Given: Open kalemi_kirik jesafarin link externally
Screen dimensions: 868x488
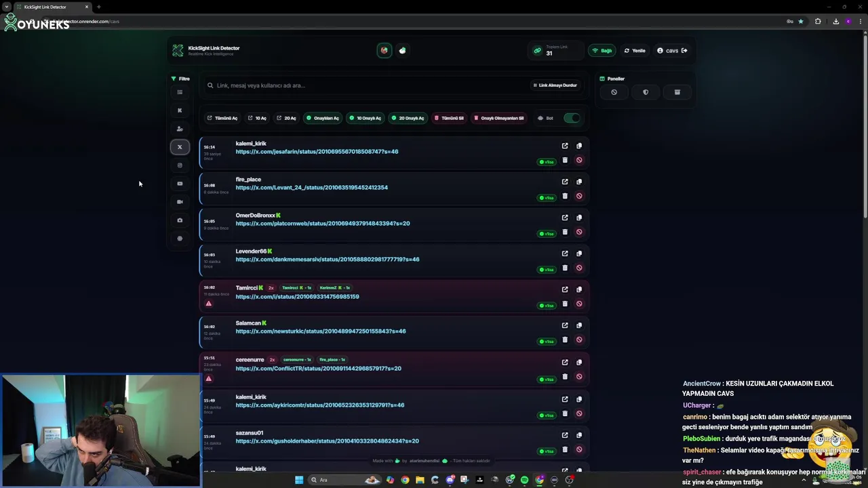Looking at the screenshot, I should tap(565, 146).
